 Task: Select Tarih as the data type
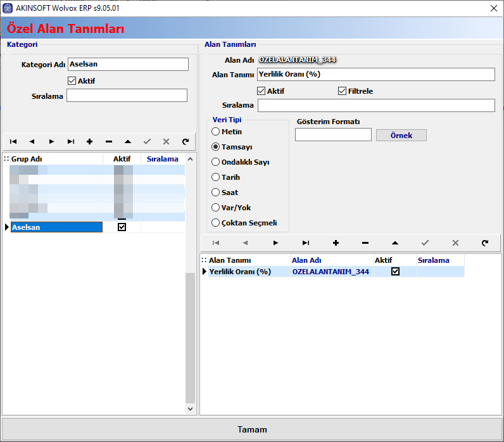pos(216,177)
